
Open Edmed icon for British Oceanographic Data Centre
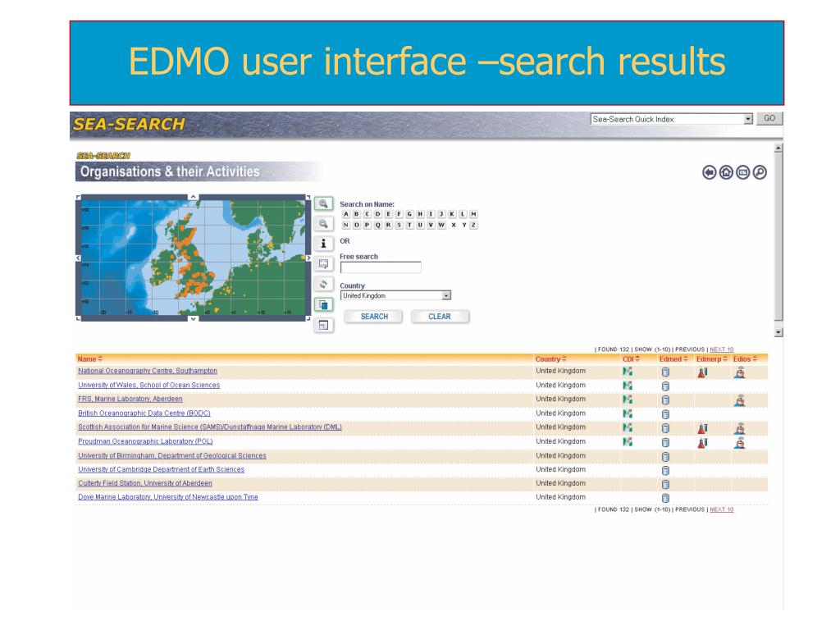pos(665,414)
